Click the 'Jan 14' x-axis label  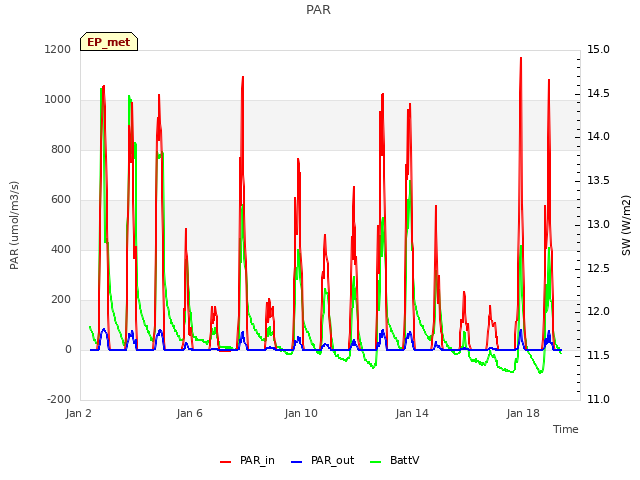point(412,413)
